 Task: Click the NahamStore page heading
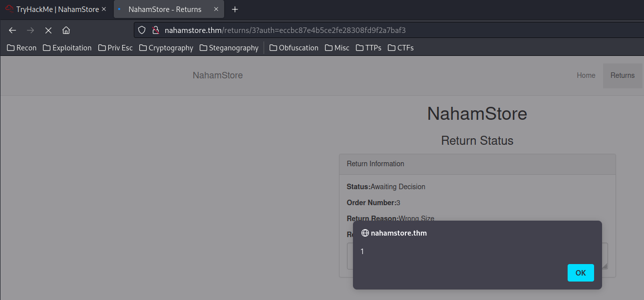477,114
